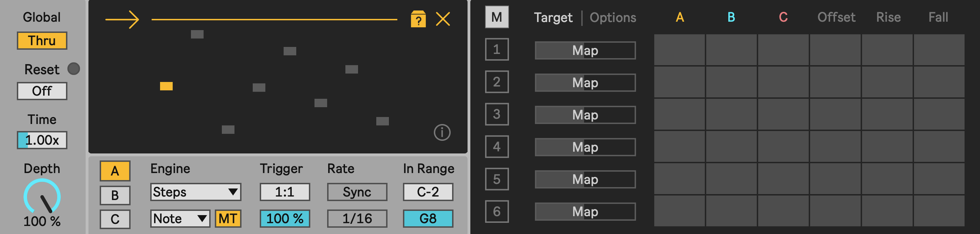Click the Map button for target 6
Screen dimensions: 980x234
pos(585,212)
